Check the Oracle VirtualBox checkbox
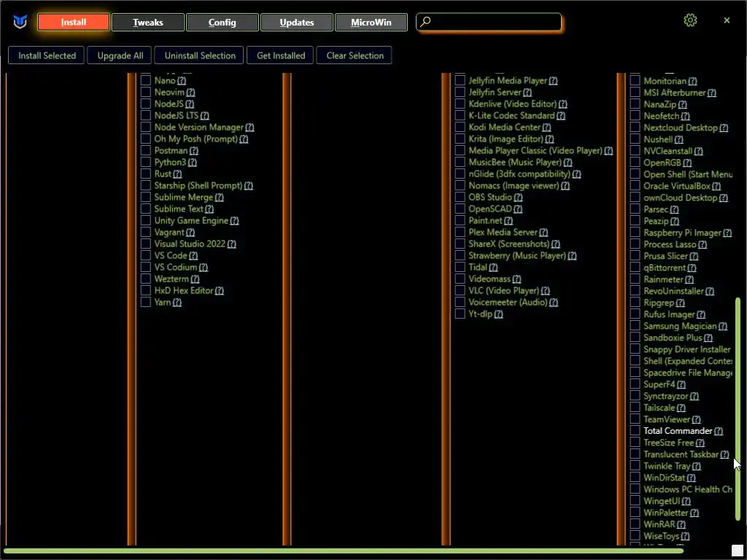This screenshot has height=560, width=747. coord(635,186)
